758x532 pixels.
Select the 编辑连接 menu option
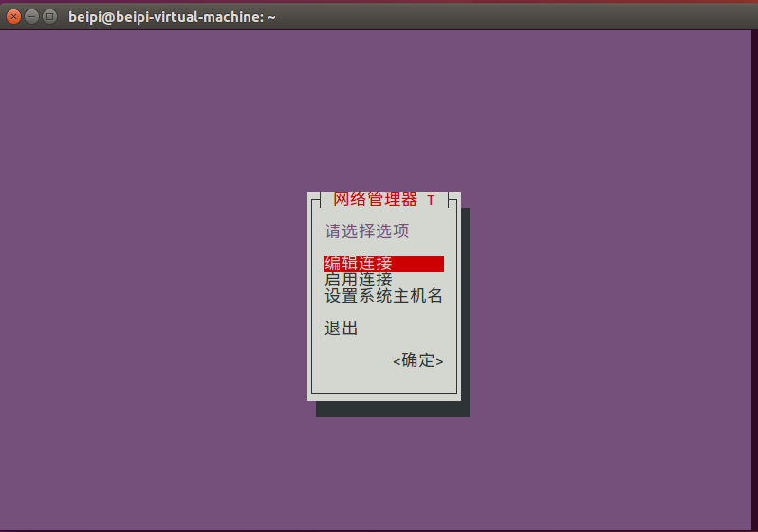pyautogui.click(x=384, y=264)
